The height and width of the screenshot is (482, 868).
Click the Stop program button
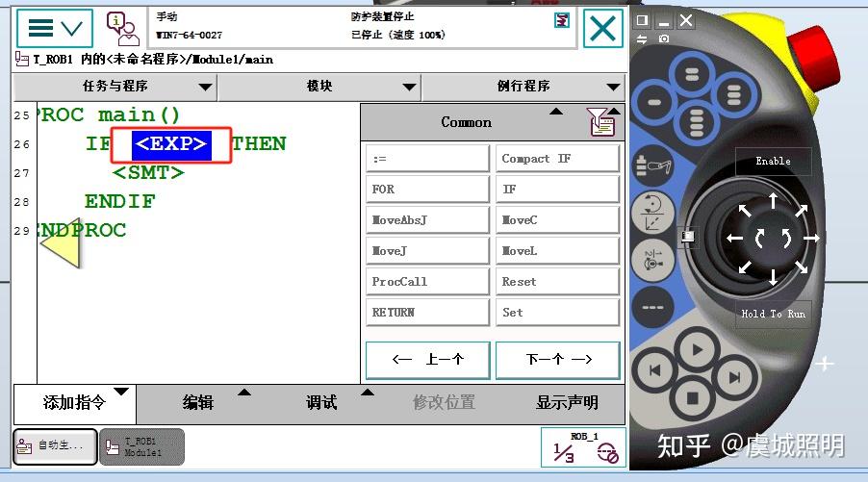pos(693,398)
